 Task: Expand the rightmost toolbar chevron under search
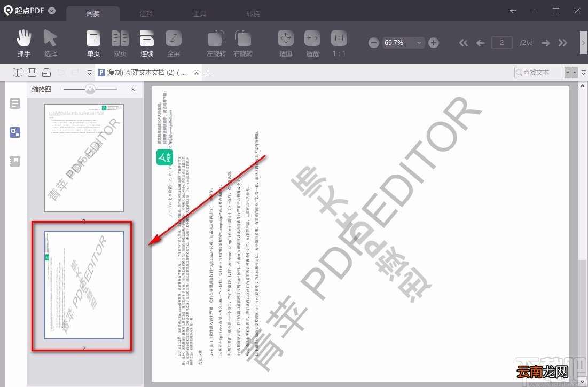point(584,72)
